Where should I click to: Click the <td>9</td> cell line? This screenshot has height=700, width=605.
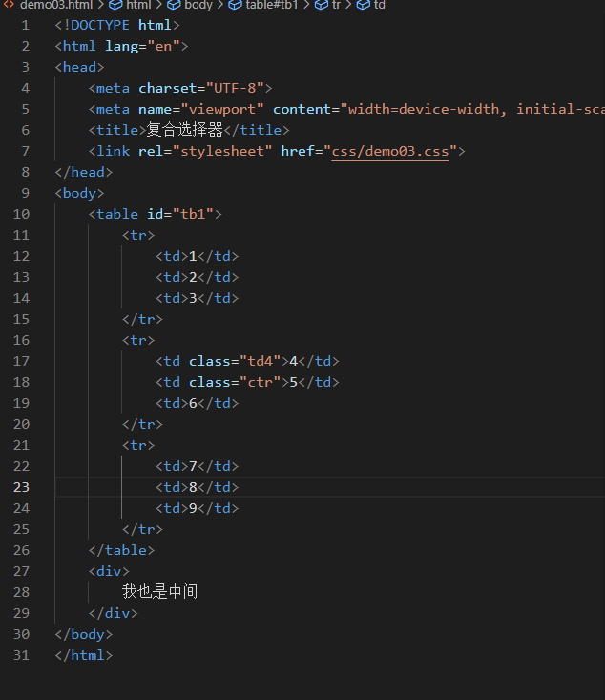pos(198,508)
